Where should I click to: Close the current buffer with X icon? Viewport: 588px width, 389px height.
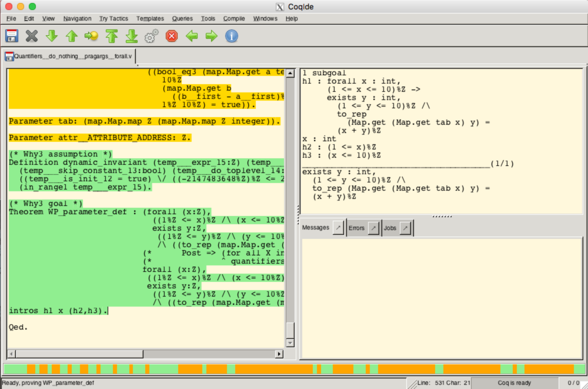pyautogui.click(x=32, y=36)
